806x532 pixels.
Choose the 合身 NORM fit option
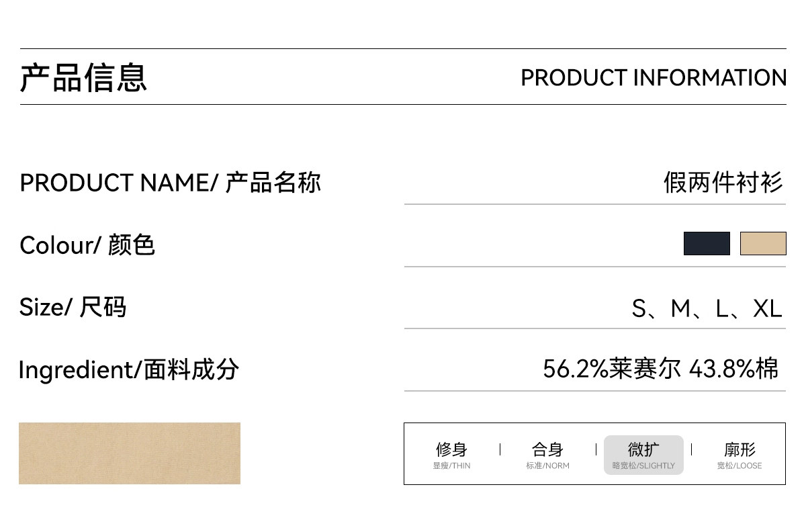point(547,455)
